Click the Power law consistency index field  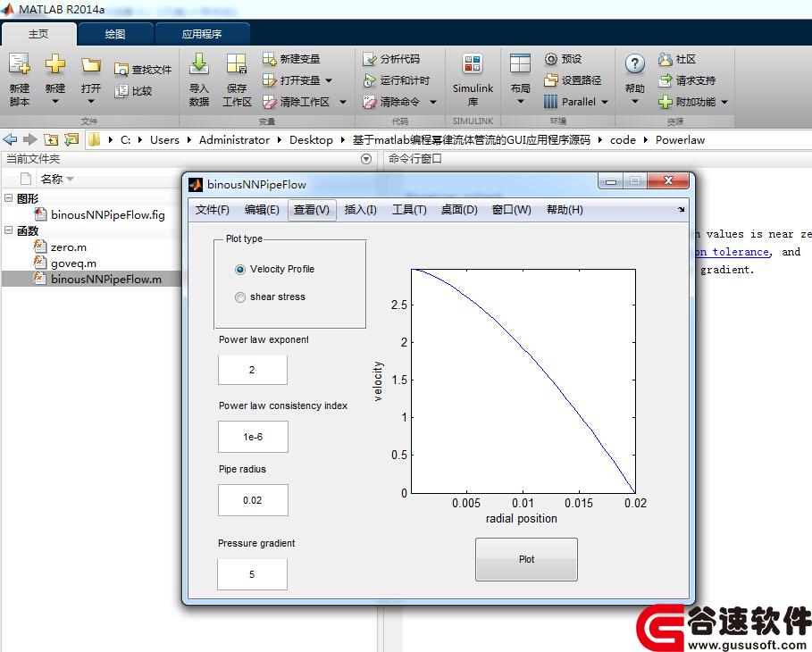coord(253,437)
